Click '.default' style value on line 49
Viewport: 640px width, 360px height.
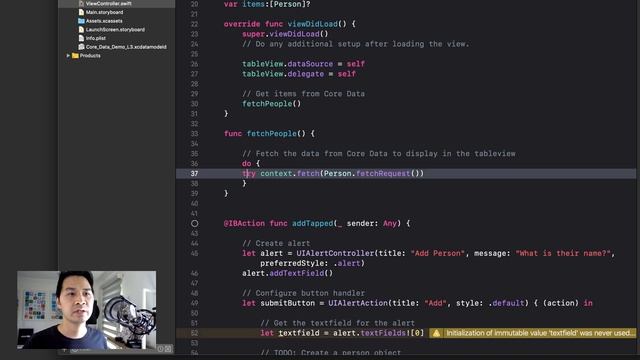506,303
